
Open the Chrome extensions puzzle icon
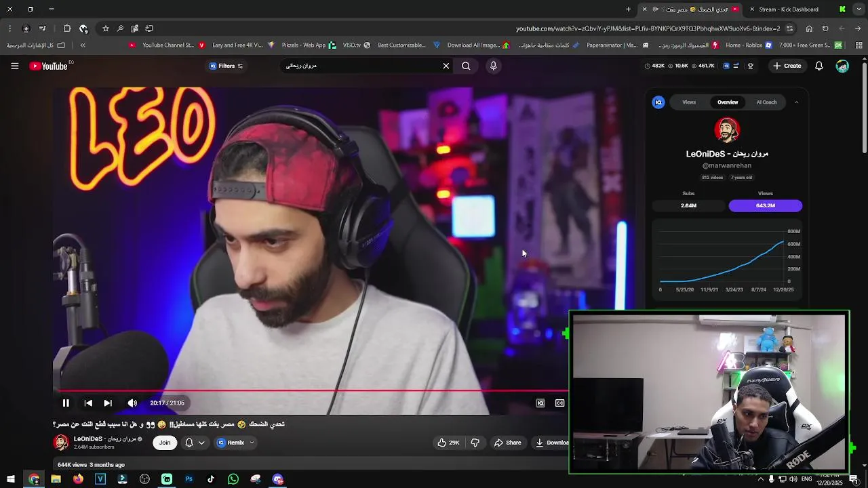pos(67,28)
